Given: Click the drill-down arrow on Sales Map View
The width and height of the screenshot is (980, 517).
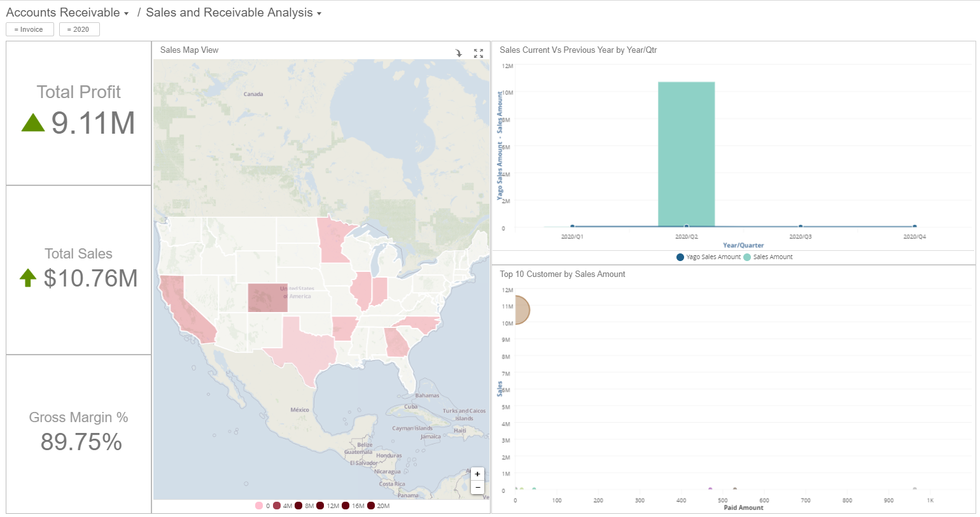Looking at the screenshot, I should 459,53.
